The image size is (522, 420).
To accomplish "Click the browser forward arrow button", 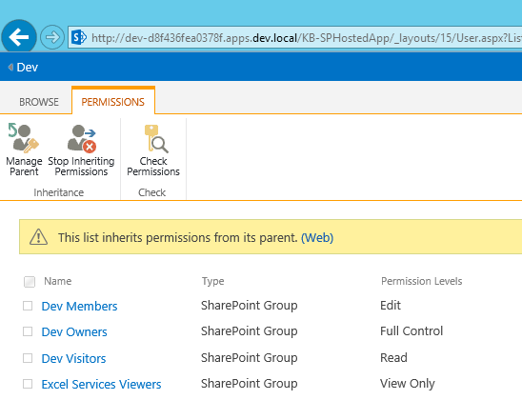I will pyautogui.click(x=52, y=37).
